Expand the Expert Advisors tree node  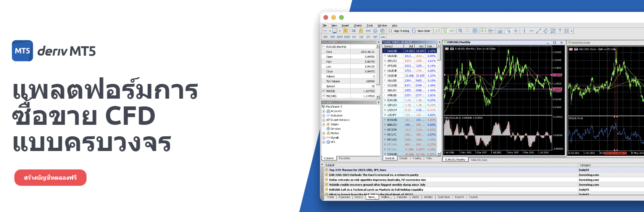tap(324, 120)
